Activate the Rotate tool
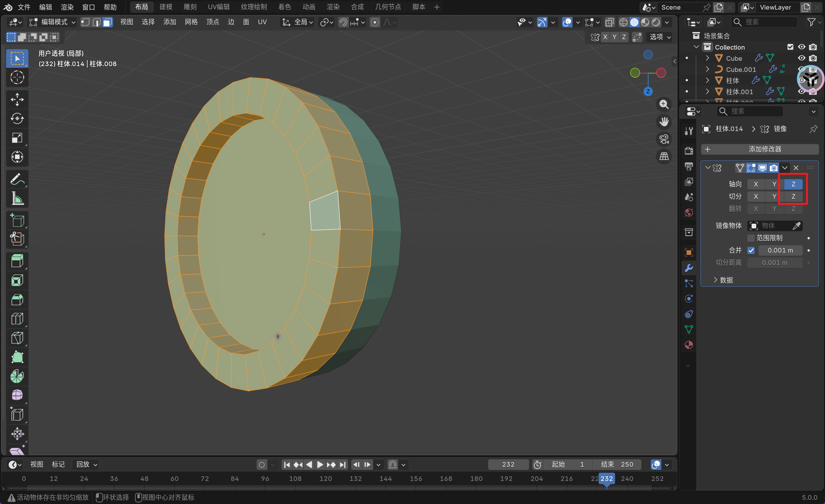Image resolution: width=825 pixels, height=504 pixels. 17,119
